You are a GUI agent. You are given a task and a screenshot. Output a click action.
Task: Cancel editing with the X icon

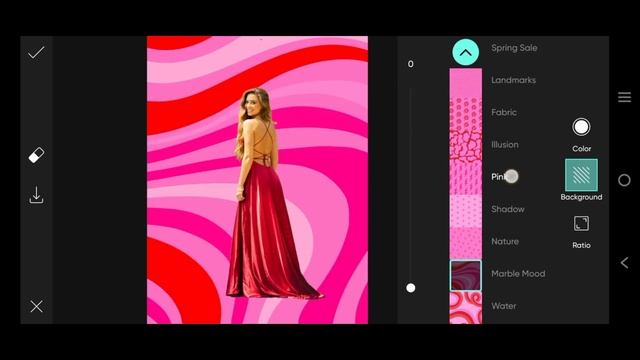[36, 306]
